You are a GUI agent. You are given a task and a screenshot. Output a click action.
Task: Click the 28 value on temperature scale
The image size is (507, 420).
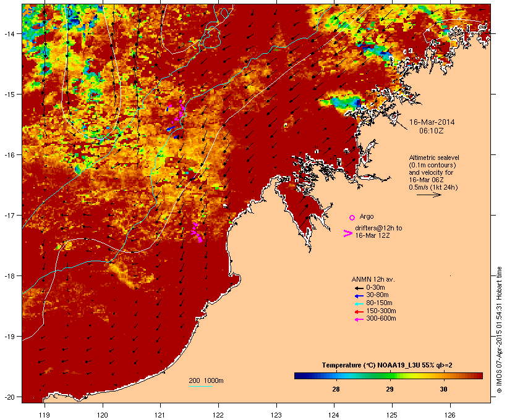pyautogui.click(x=336, y=389)
